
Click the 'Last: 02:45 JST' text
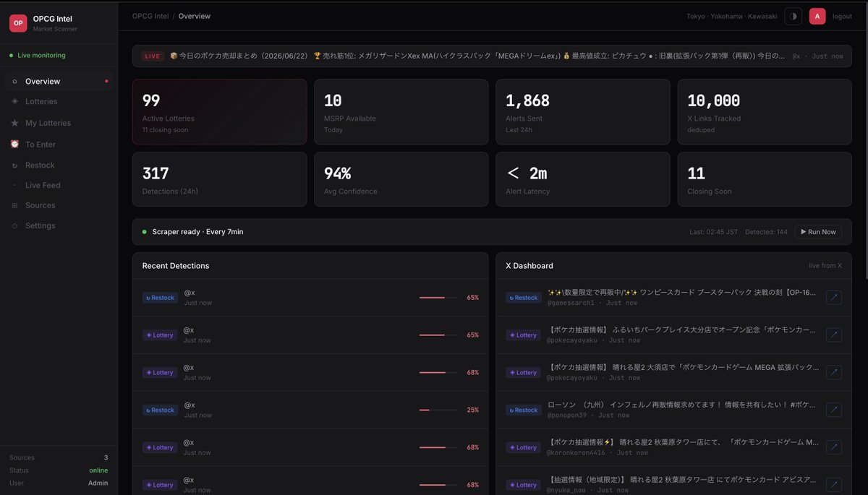tap(714, 232)
